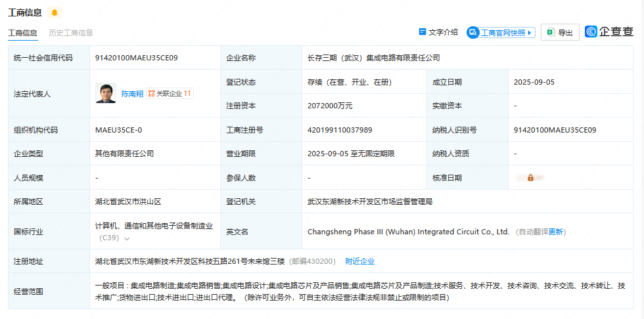Open the 陈南翔 legal representative link
The height and width of the screenshot is (319, 644).
pos(131,94)
